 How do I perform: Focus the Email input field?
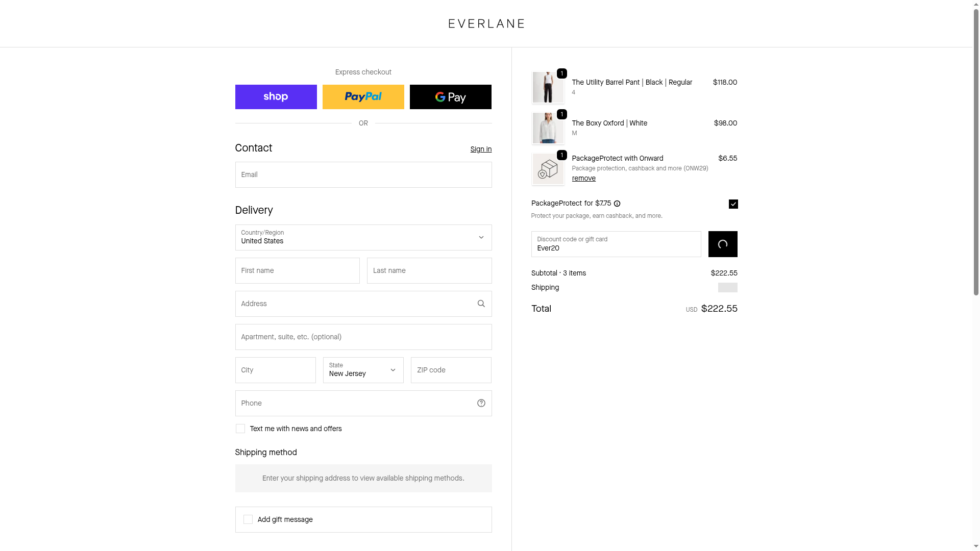pos(363,175)
